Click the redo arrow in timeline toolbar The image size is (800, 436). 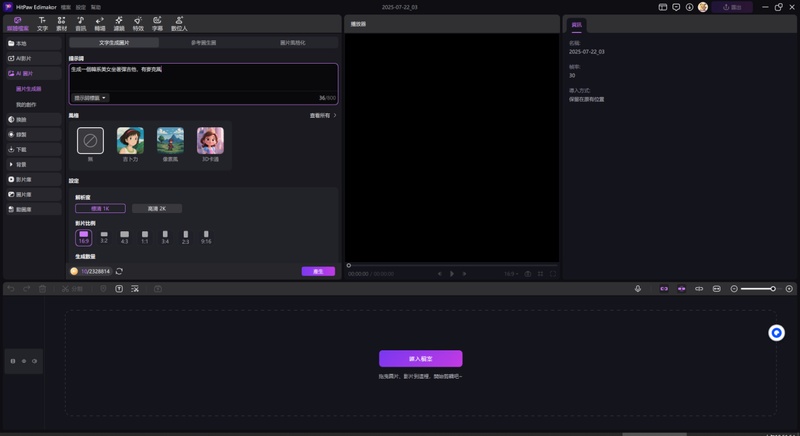click(27, 289)
